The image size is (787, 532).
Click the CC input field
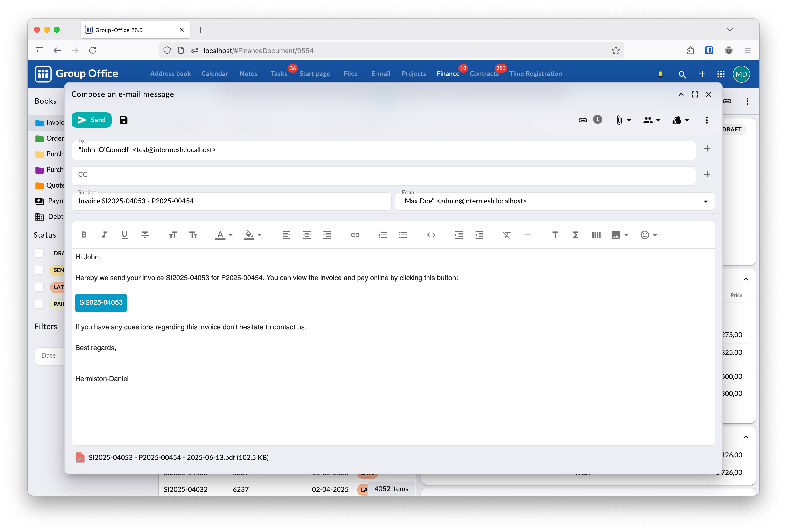pos(384,176)
